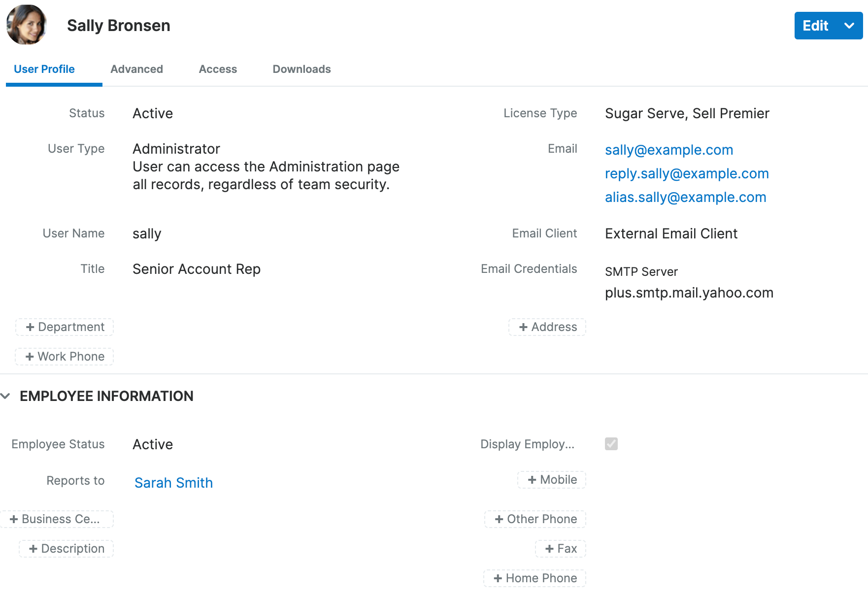Open the Sarah Smith reports-to link
Screen dimensions: 868x598
tap(173, 483)
